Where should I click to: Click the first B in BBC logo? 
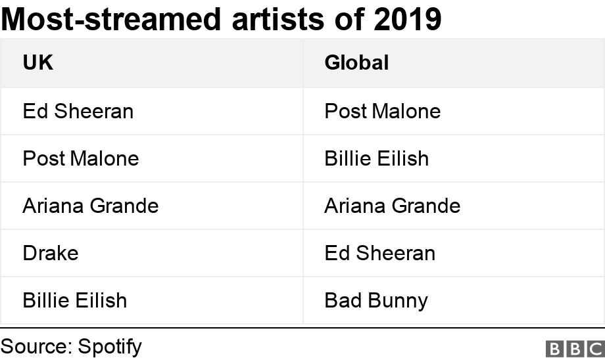point(554,348)
